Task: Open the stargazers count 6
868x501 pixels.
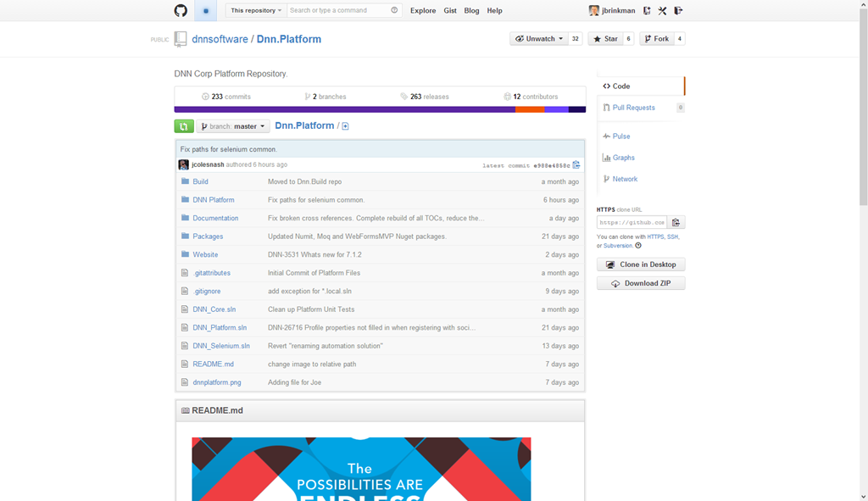Action: 628,39
